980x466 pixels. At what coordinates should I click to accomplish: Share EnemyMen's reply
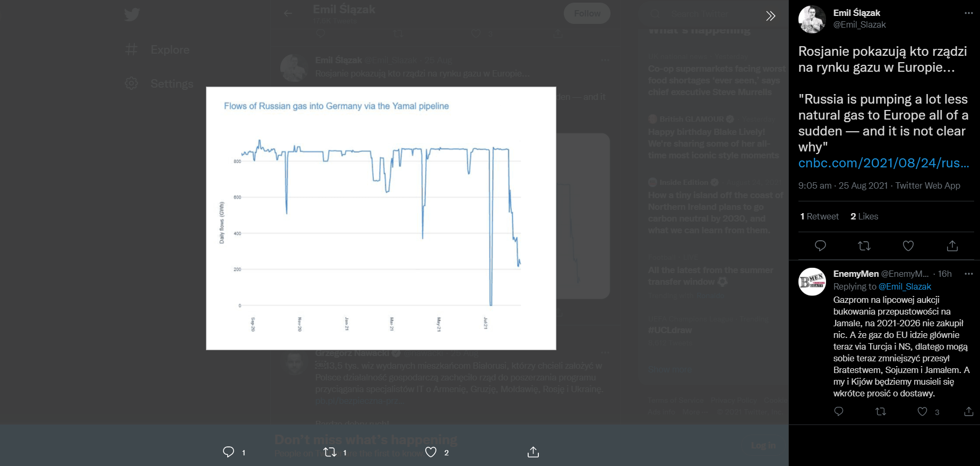(x=969, y=411)
